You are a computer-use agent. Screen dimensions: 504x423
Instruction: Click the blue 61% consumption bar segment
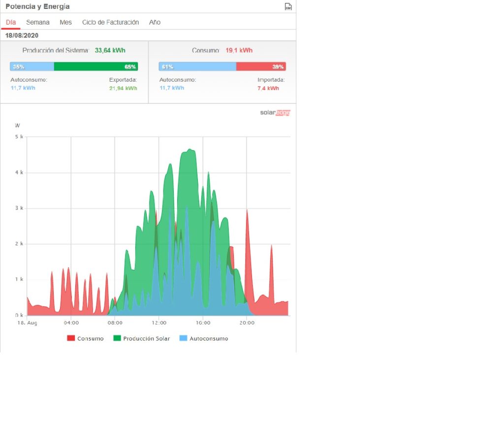tap(197, 66)
